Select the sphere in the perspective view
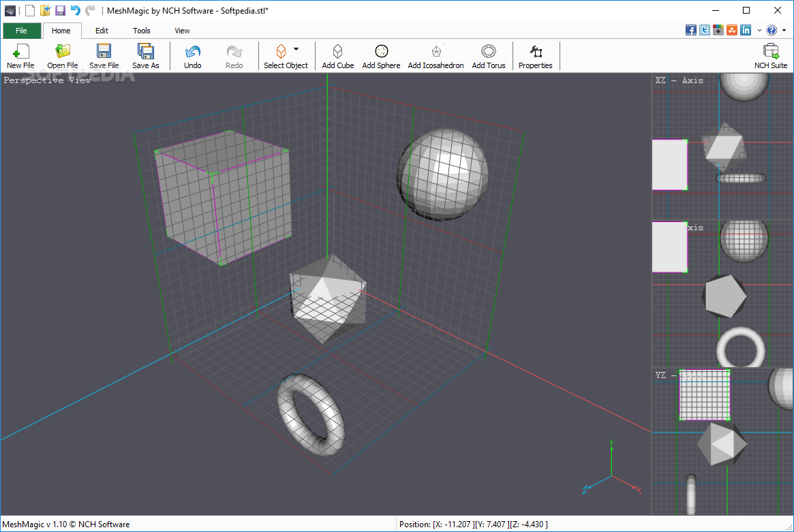Viewport: 794px width, 532px height. point(442,174)
